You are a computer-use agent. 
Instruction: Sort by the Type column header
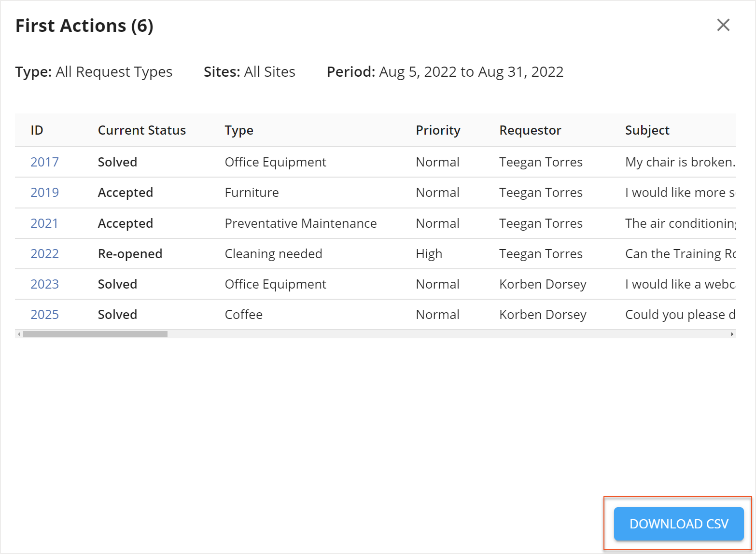click(x=238, y=130)
